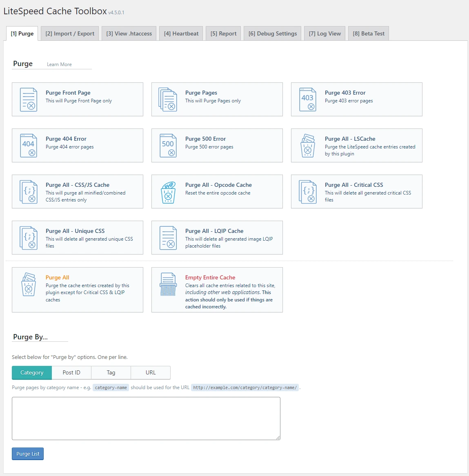The height and width of the screenshot is (476, 469).
Task: Open the Beta Test tab
Action: [x=369, y=33]
